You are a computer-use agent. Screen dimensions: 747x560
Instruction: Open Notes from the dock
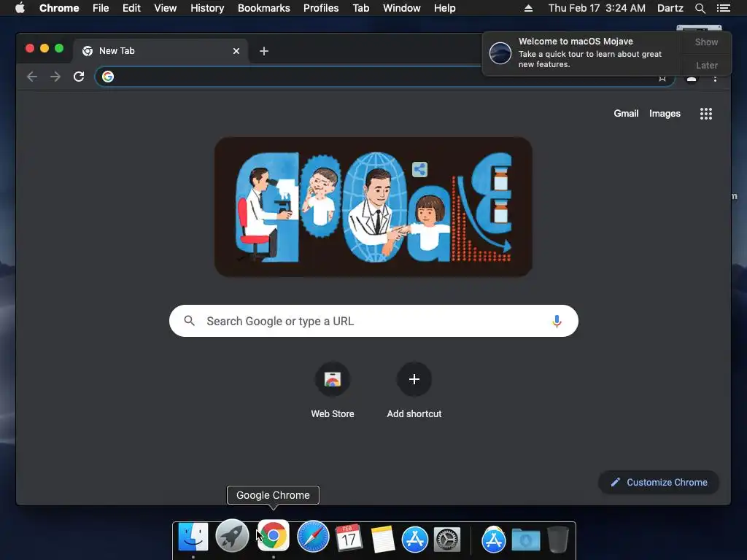click(x=382, y=539)
